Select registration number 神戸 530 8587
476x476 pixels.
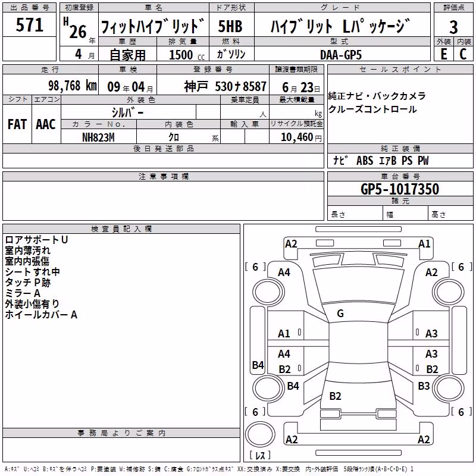coord(225,86)
